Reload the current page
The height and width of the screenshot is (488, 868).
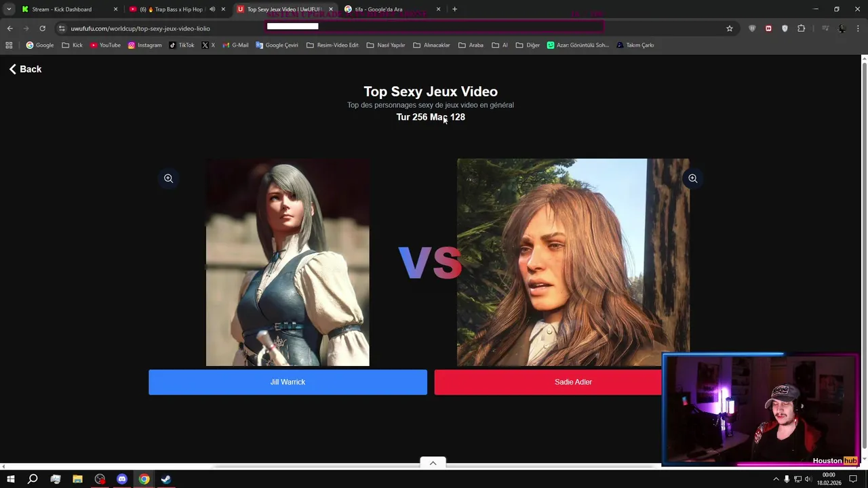pos(42,28)
